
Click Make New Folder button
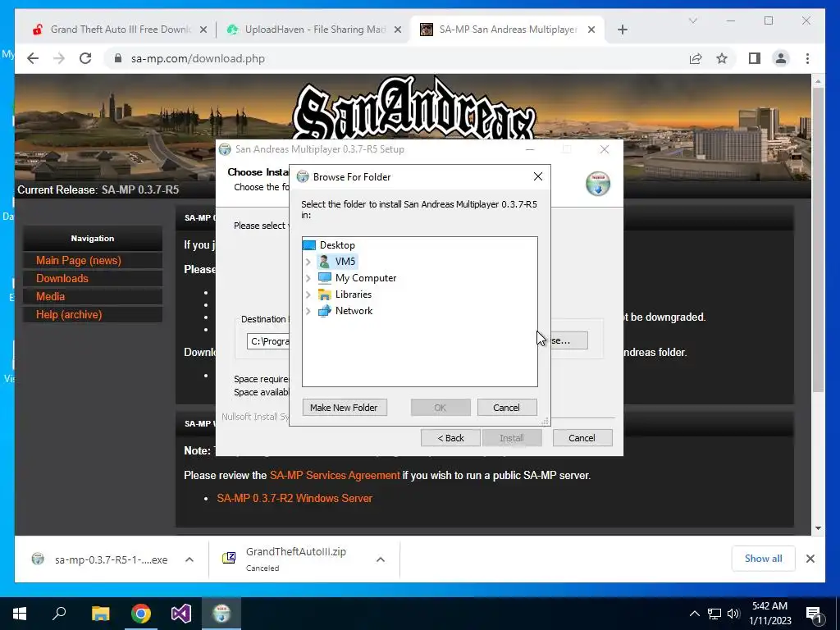click(x=344, y=408)
